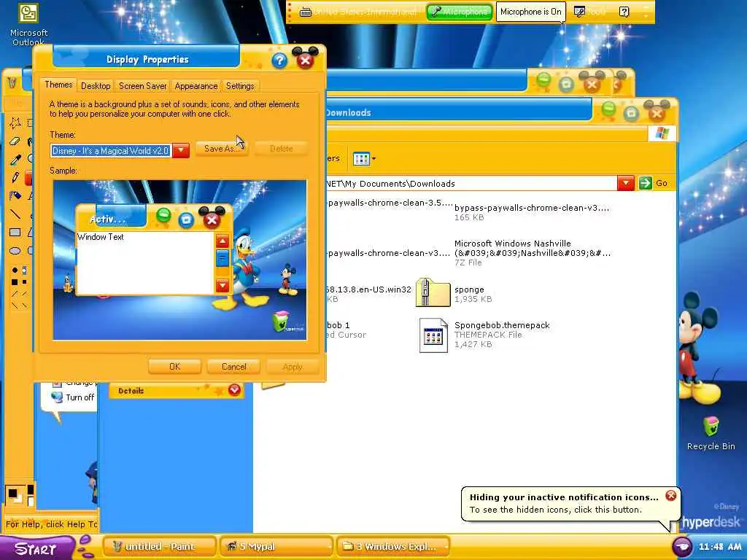Switch to untitled - Paint taskbar button
This screenshot has width=747, height=560.
pos(159,546)
